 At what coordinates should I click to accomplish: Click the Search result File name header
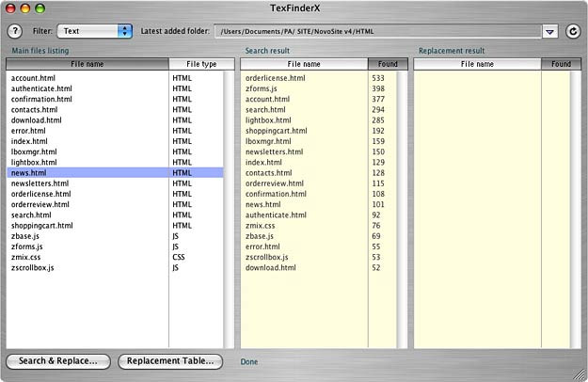click(x=304, y=64)
